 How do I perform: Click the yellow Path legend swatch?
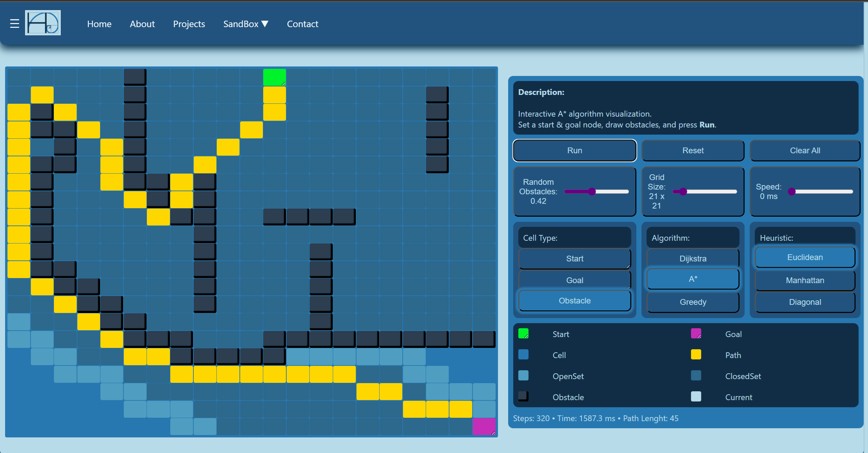696,355
